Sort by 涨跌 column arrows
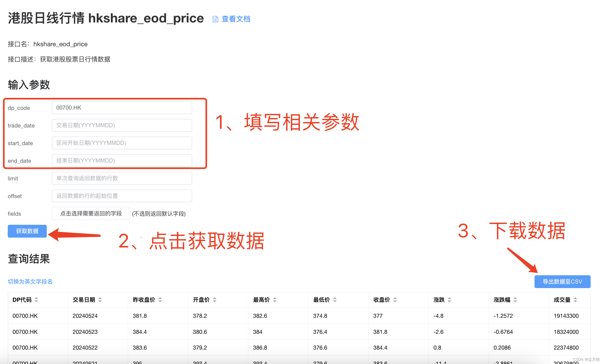Viewport: 604px width, 364px height. tap(450, 300)
